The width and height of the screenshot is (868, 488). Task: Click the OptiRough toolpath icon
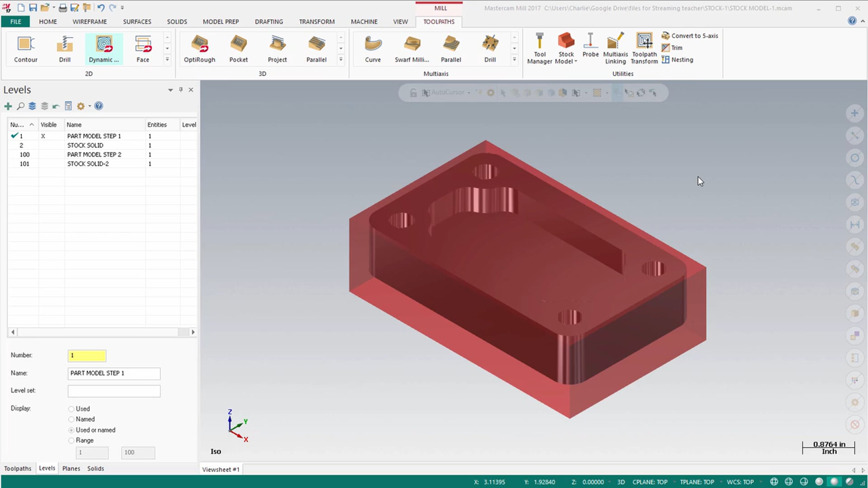click(200, 49)
